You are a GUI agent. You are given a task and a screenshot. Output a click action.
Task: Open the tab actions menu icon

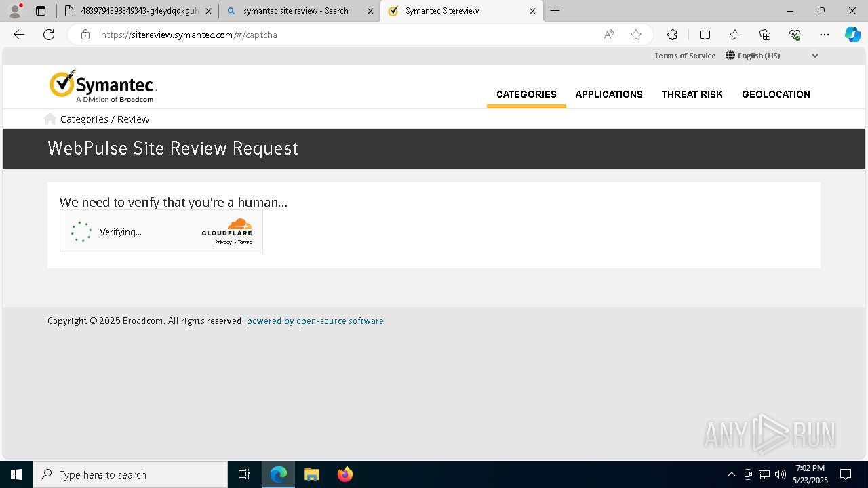tap(41, 11)
